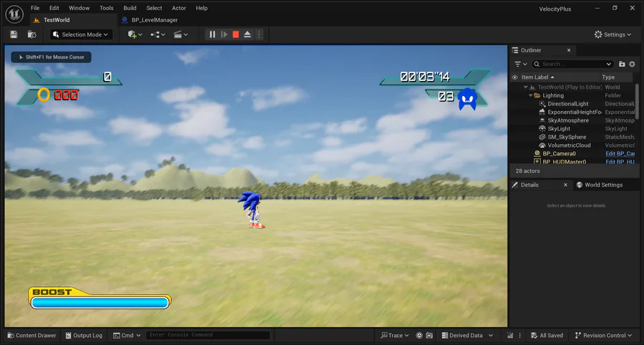Select the Outliner panel tab
Image resolution: width=644 pixels, height=345 pixels.
click(x=531, y=50)
